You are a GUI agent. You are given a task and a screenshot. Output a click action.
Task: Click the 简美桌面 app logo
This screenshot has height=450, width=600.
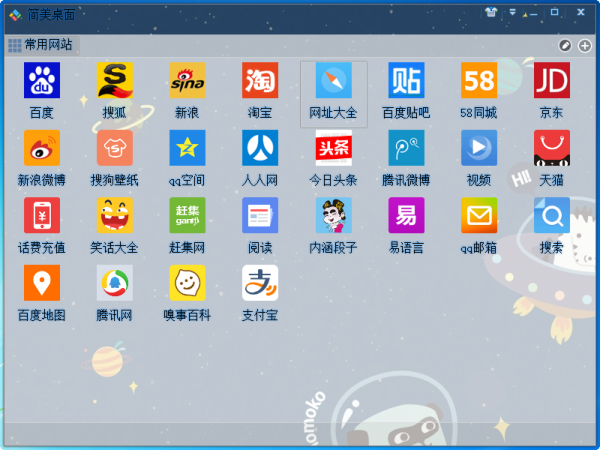(15, 15)
